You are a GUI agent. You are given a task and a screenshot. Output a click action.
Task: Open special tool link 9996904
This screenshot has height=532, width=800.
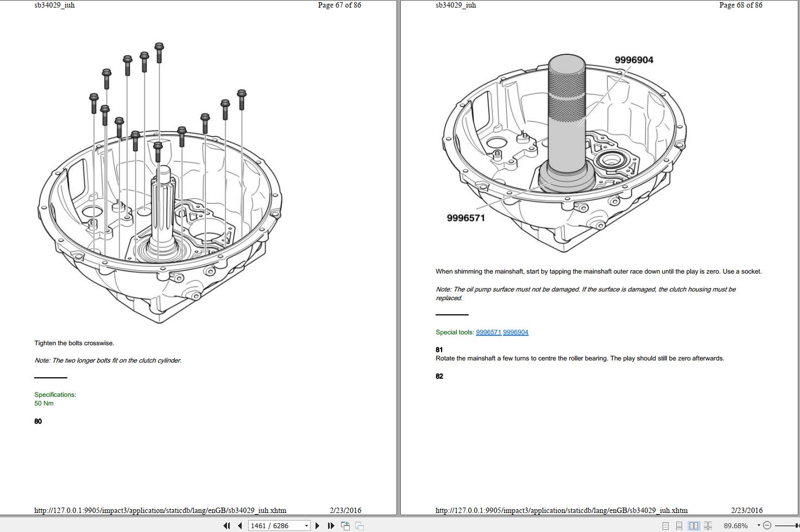coord(515,332)
